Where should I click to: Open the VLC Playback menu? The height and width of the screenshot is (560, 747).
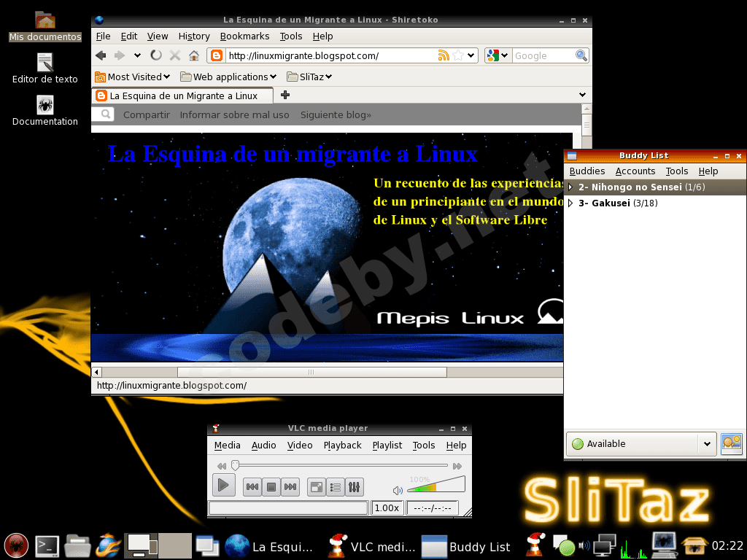tap(343, 446)
